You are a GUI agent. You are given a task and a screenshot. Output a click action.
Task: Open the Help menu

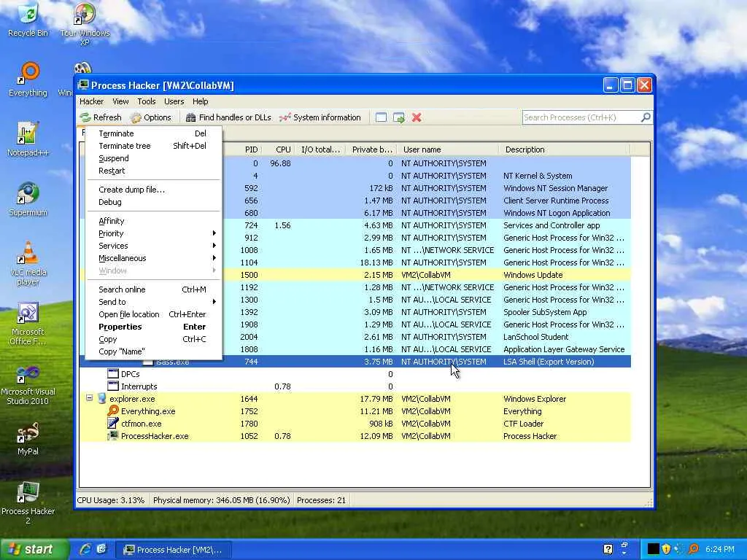click(200, 101)
